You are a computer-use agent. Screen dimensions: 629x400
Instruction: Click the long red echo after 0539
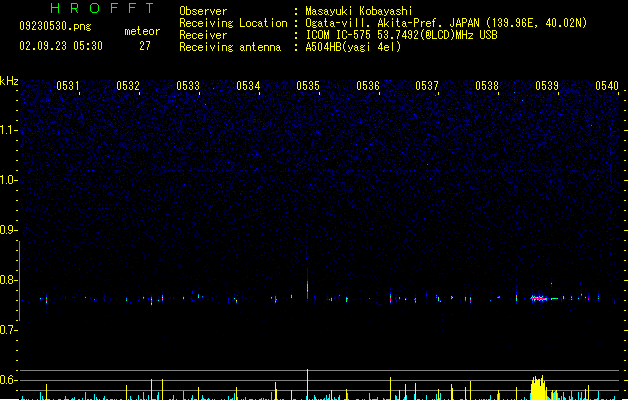[x=539, y=298]
